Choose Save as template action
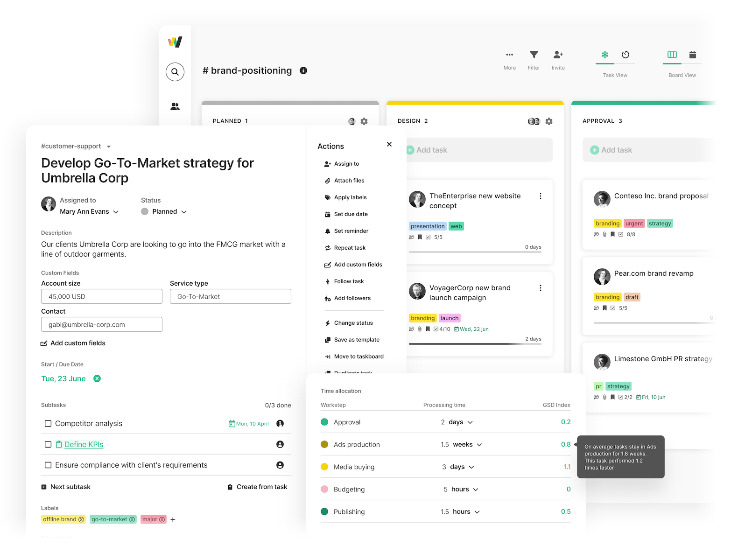Image resolution: width=731 pixels, height=560 pixels. [x=357, y=340]
